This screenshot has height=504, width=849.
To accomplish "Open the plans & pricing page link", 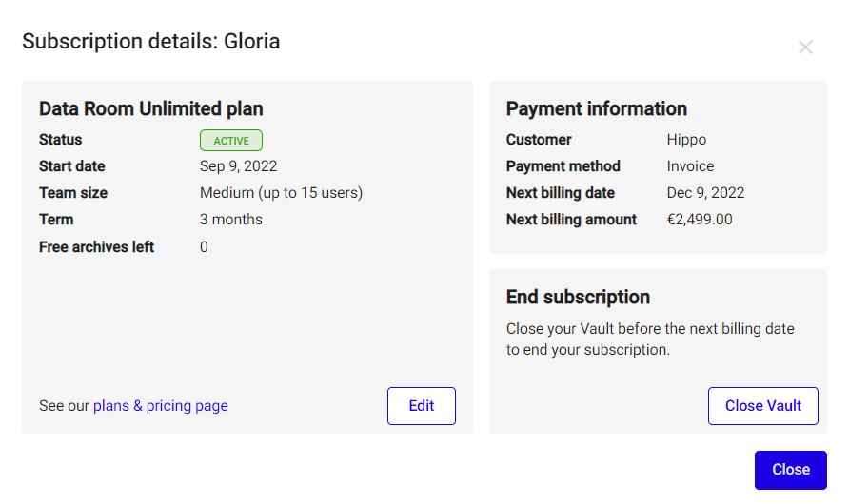I will click(160, 406).
